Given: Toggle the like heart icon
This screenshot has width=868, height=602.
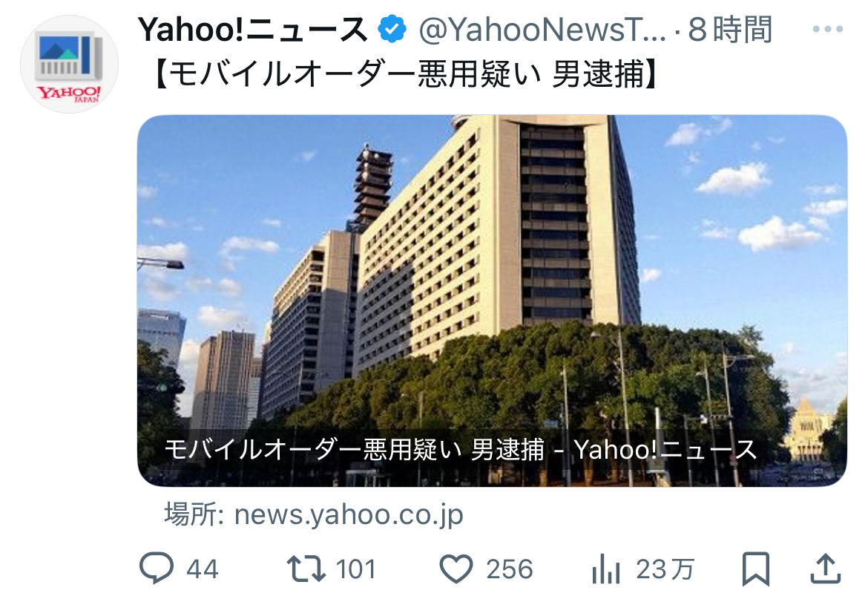Looking at the screenshot, I should 456,569.
